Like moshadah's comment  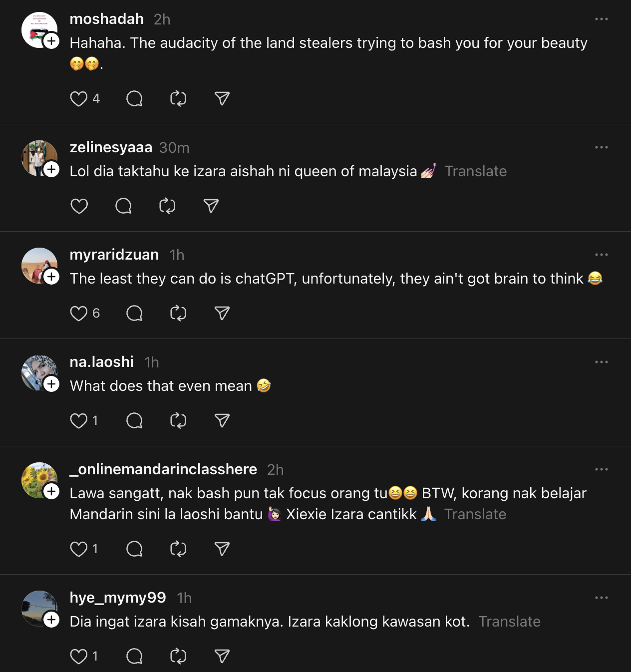(79, 99)
